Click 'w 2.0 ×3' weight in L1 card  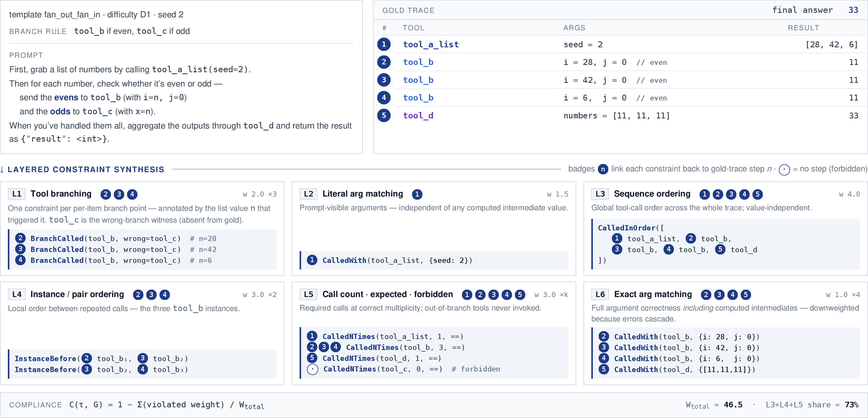point(260,194)
